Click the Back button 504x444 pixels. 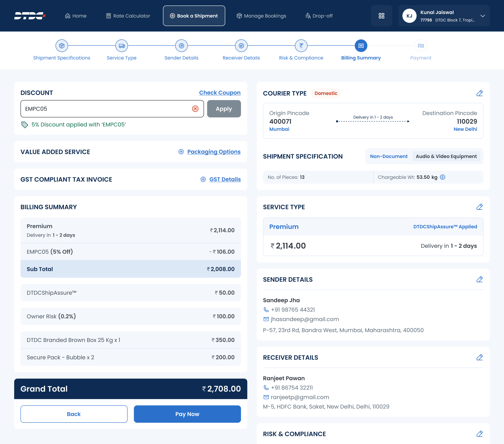click(74, 414)
